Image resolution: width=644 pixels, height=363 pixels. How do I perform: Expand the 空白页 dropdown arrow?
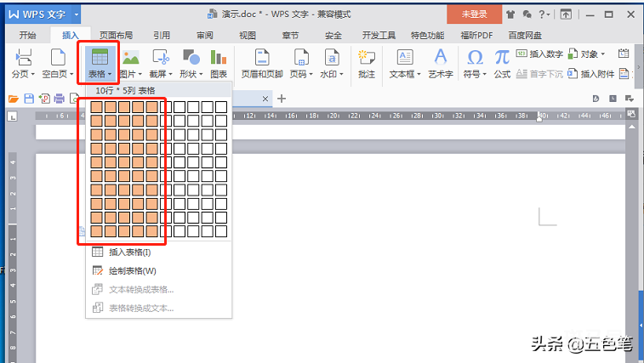click(x=71, y=74)
